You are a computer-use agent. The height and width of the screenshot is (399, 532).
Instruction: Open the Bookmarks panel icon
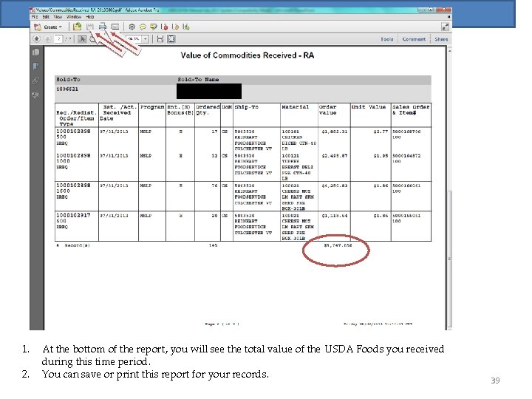(35, 66)
